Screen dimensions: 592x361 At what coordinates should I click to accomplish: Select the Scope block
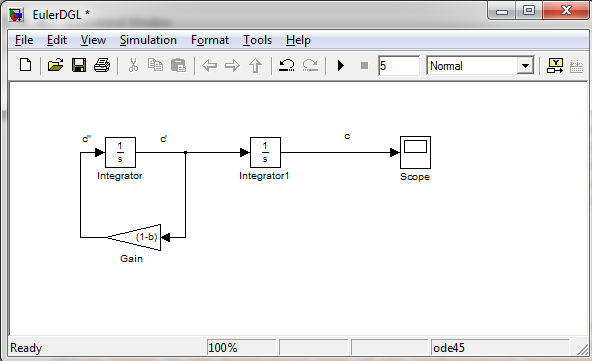(415, 153)
